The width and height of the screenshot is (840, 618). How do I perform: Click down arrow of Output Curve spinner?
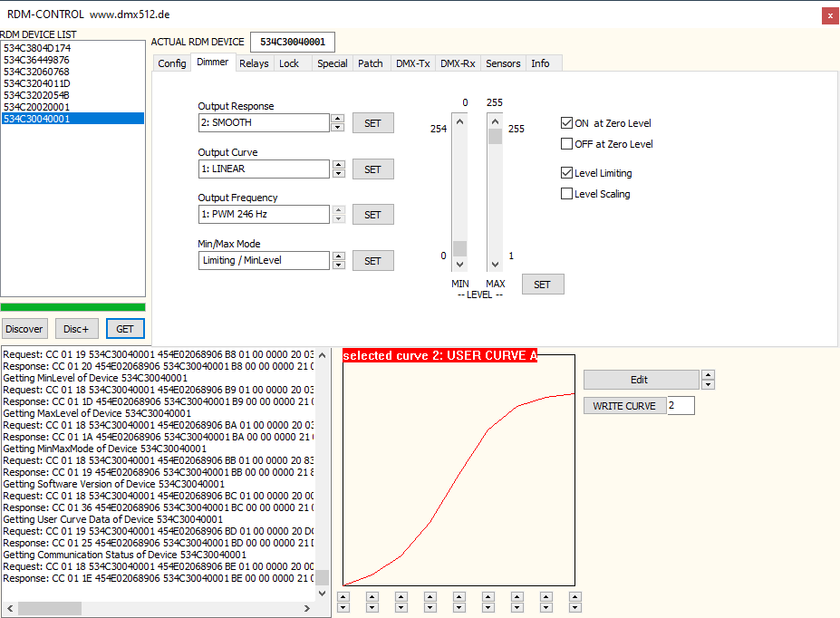tap(339, 173)
